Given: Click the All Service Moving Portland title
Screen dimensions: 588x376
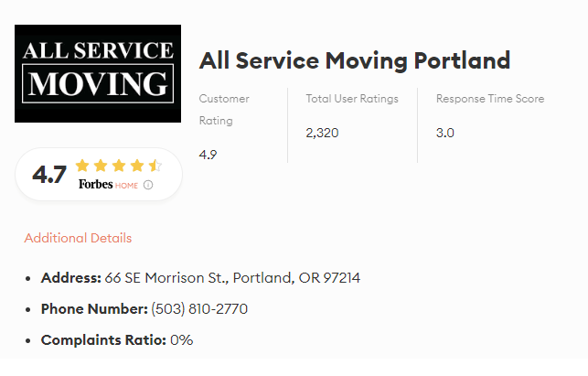Looking at the screenshot, I should (355, 60).
